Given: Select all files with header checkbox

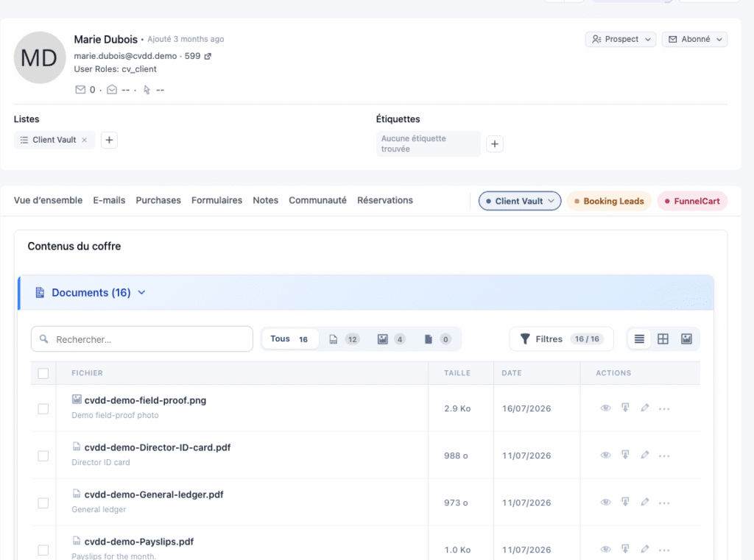Looking at the screenshot, I should (x=43, y=374).
